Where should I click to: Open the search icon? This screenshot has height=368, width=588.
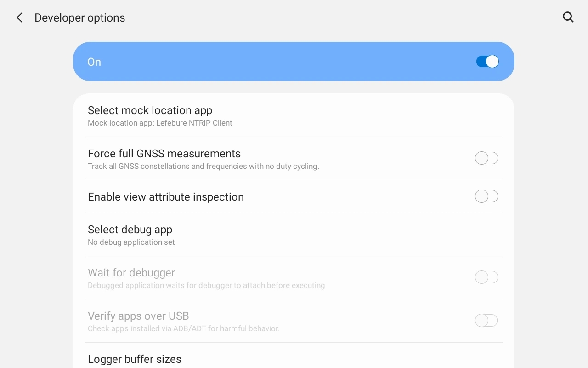(568, 17)
